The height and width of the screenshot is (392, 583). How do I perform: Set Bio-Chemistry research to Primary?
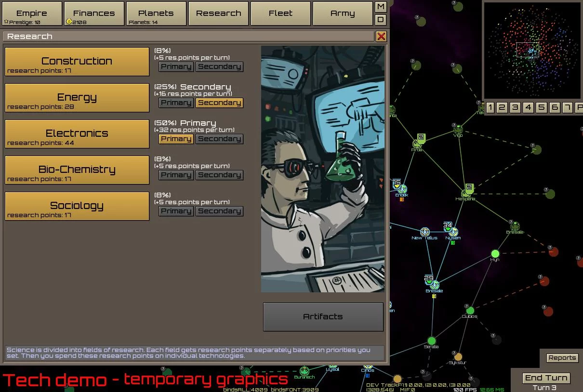click(x=176, y=175)
